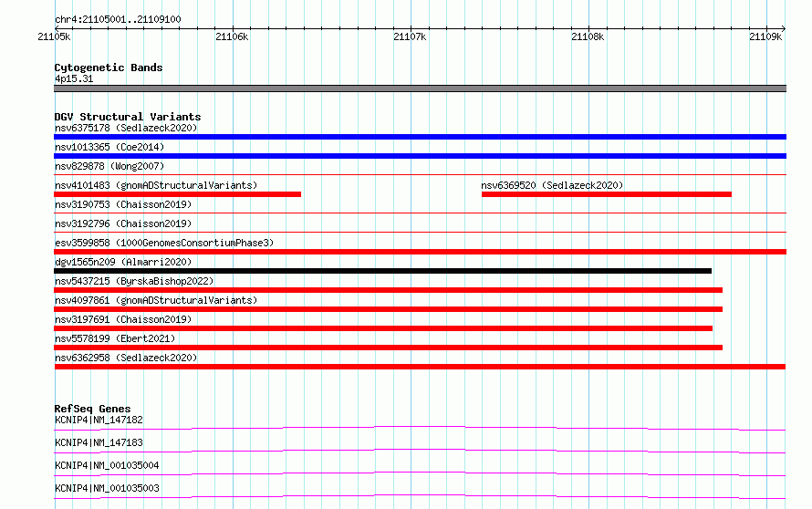Click the gray 4p15.31 cytogenetic band bar

click(x=420, y=88)
